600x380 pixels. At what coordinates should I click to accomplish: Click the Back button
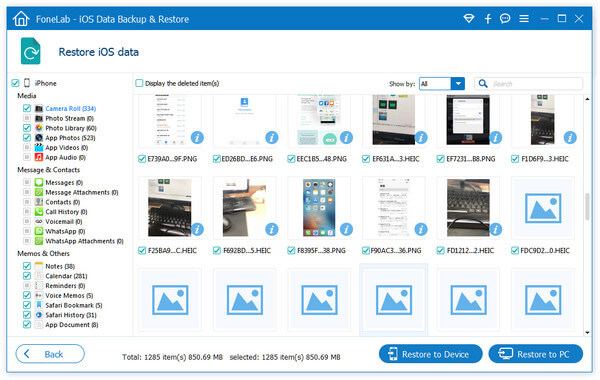[x=50, y=354]
